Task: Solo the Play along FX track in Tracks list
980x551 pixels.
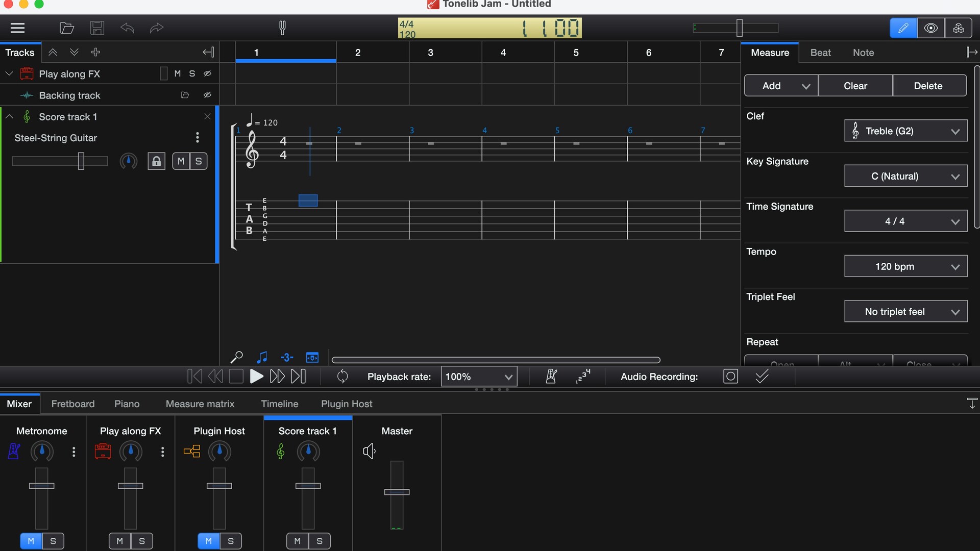Action: pyautogui.click(x=192, y=74)
